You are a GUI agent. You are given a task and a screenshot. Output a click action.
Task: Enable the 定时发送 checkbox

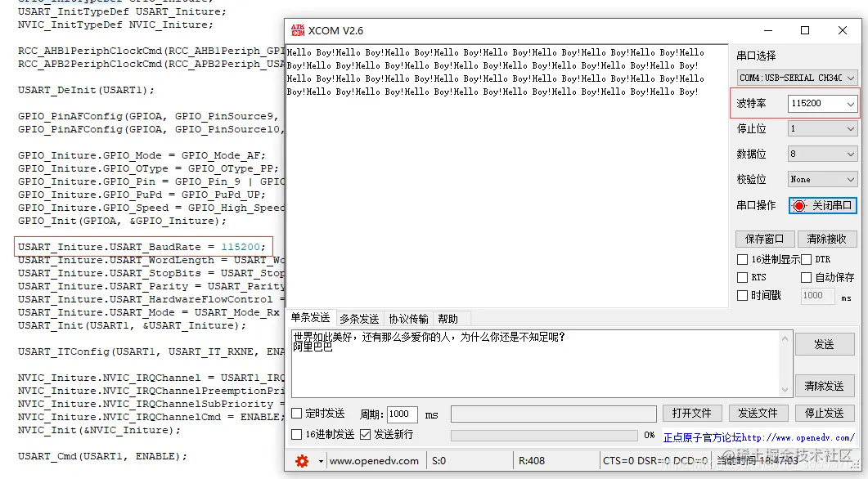coord(297,414)
